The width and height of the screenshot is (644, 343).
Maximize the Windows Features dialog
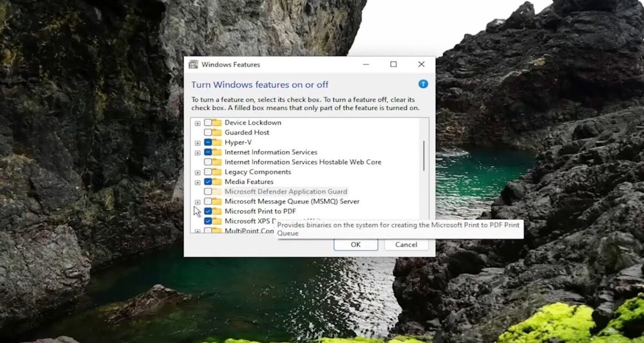point(393,64)
